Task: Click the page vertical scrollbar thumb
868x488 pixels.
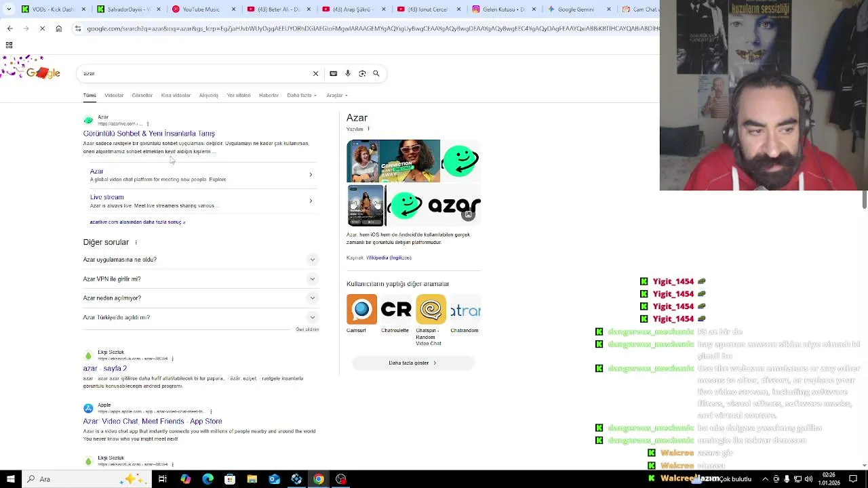Action: 865,199
